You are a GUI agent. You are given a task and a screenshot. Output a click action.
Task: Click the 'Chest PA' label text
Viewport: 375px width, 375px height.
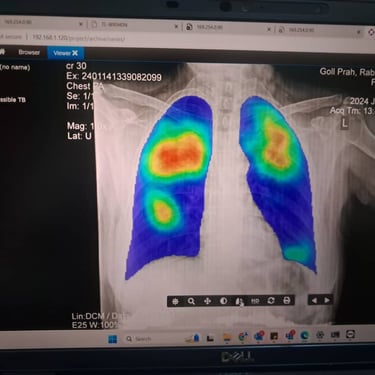tap(85, 86)
